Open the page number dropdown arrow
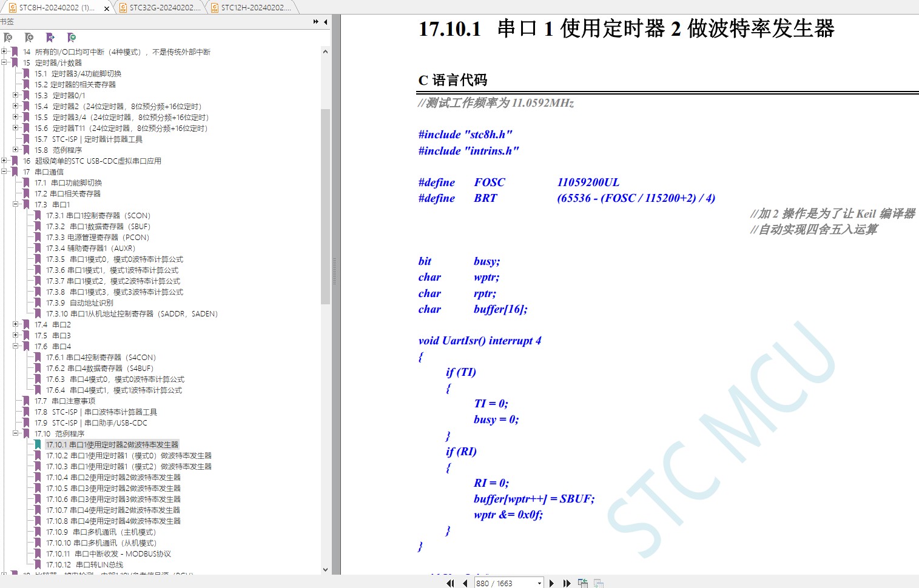The width and height of the screenshot is (919, 588). (x=539, y=583)
